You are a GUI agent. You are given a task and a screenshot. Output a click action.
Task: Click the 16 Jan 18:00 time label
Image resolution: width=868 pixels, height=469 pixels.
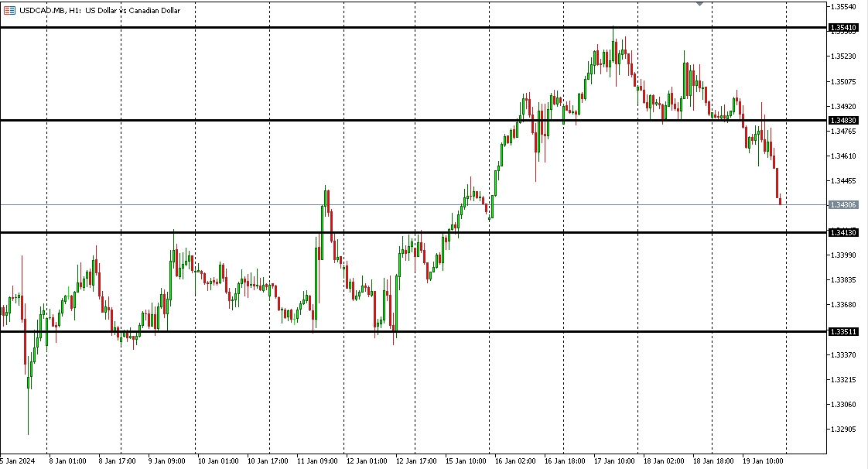pyautogui.click(x=566, y=460)
